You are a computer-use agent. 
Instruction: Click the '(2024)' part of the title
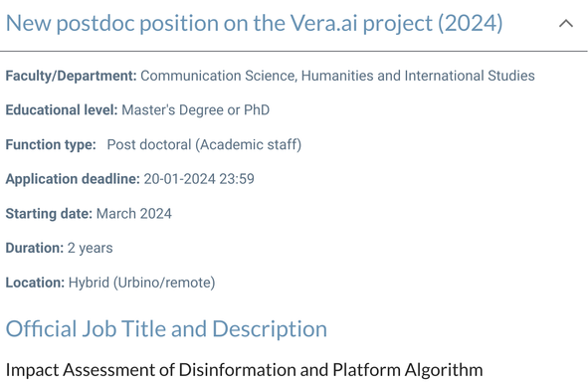471,23
